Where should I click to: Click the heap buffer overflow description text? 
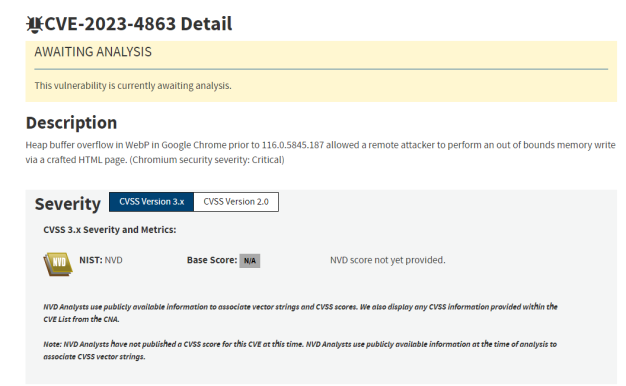(x=321, y=152)
